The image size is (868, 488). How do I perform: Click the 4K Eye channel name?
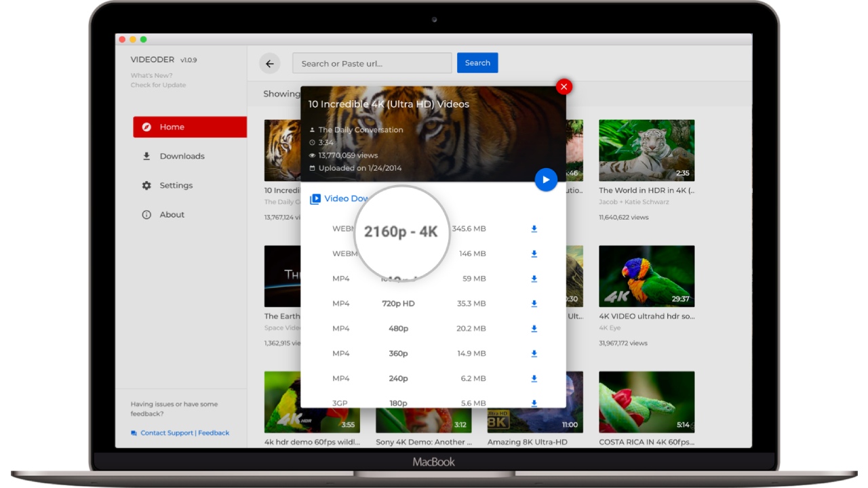(x=609, y=327)
